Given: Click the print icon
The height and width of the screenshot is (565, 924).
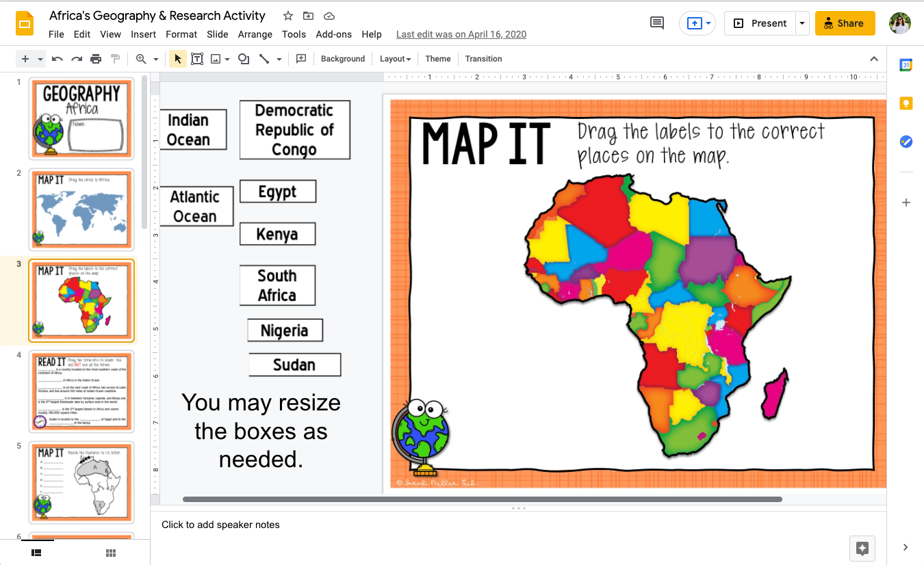Looking at the screenshot, I should click(96, 59).
